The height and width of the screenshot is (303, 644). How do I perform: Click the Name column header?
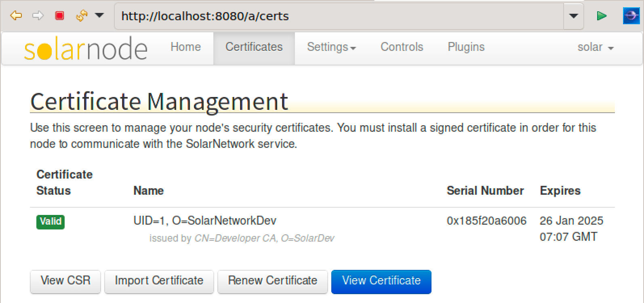click(149, 191)
